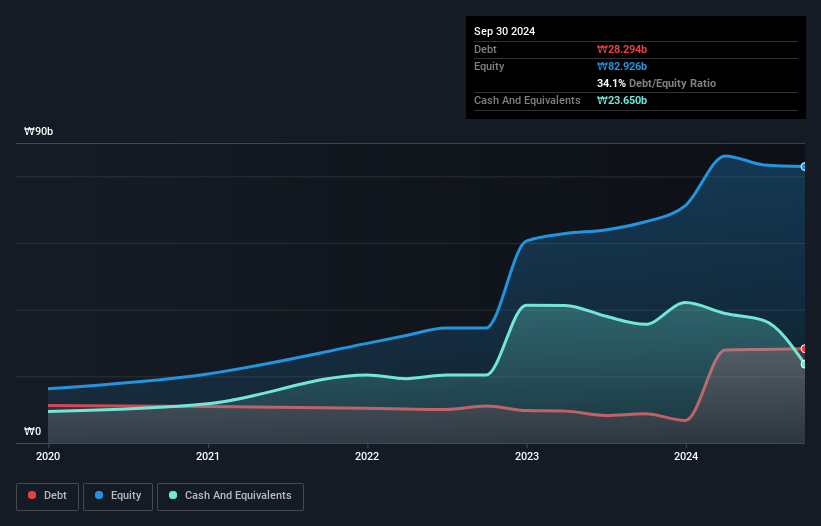Click the 2023 x-axis label
Screen dimensions: 821x526
click(x=527, y=456)
